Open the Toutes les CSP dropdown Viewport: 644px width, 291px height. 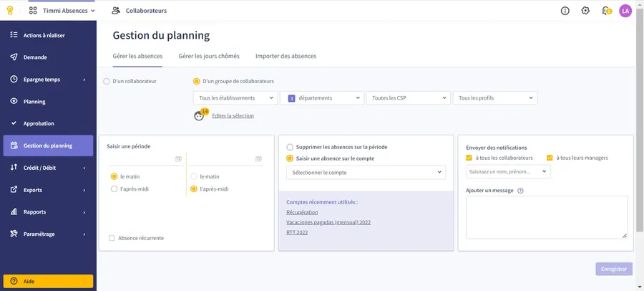point(408,97)
